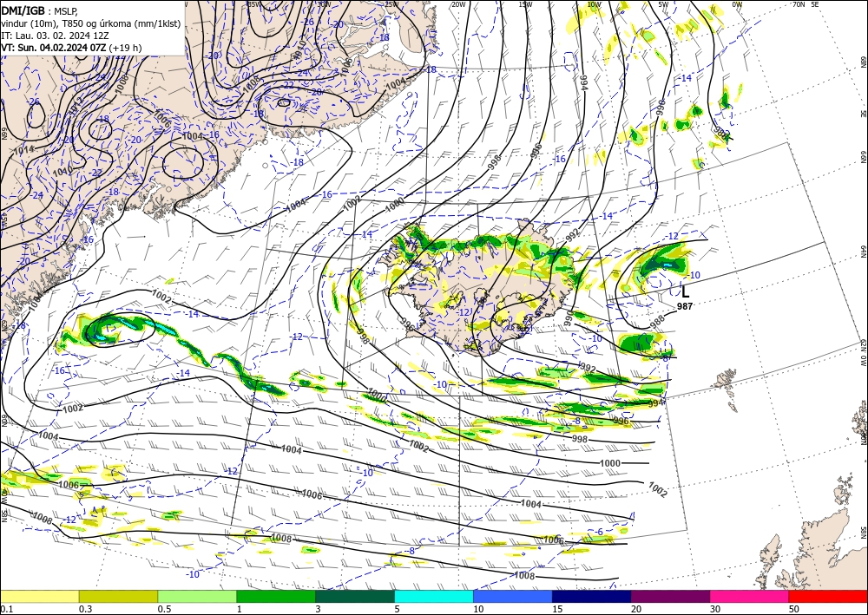Click the bold 'L' low pressure marker
The image size is (868, 615).
click(686, 291)
